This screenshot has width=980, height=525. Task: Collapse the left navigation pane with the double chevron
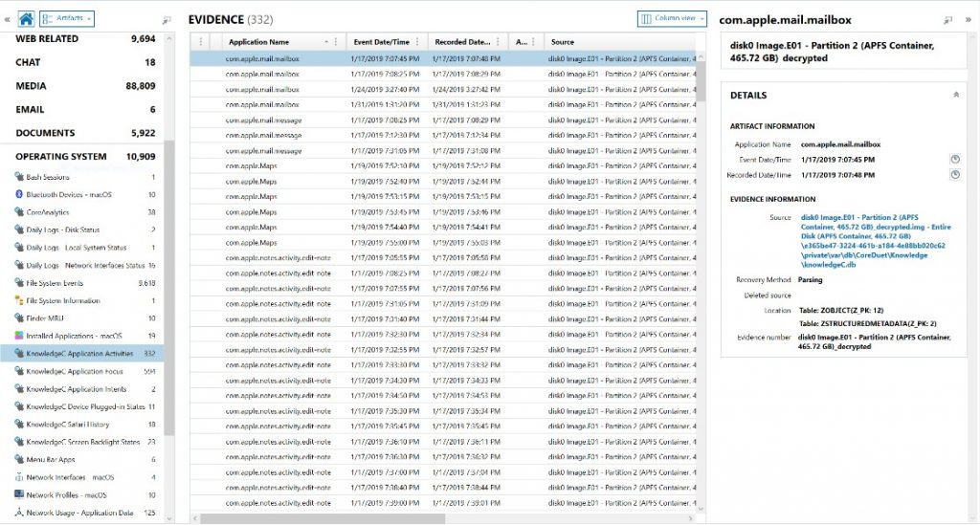(7, 19)
